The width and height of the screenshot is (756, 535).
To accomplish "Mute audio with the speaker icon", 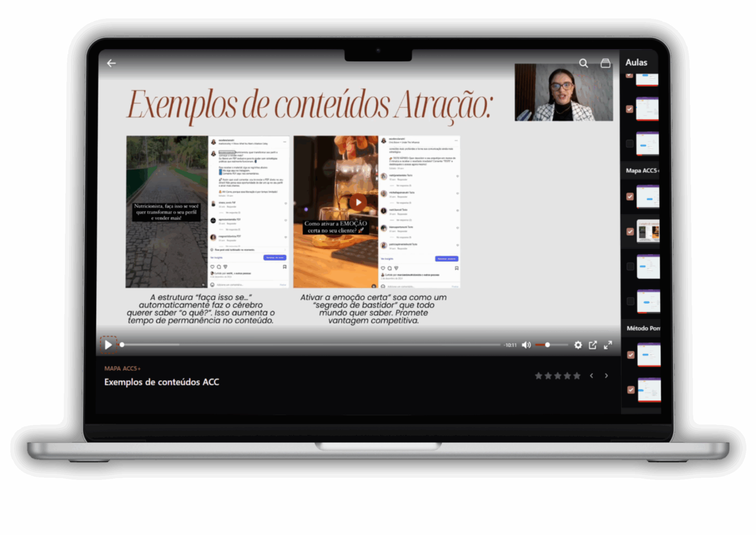I will click(x=526, y=345).
